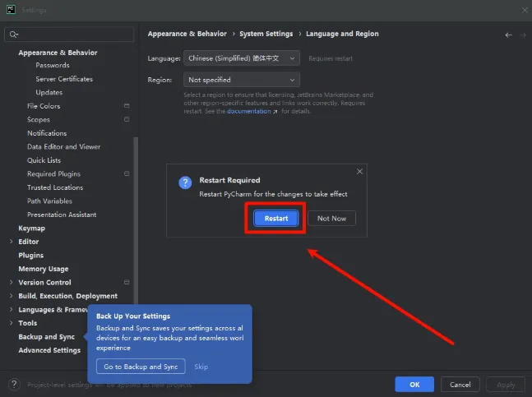Click the Not Now button

click(331, 219)
